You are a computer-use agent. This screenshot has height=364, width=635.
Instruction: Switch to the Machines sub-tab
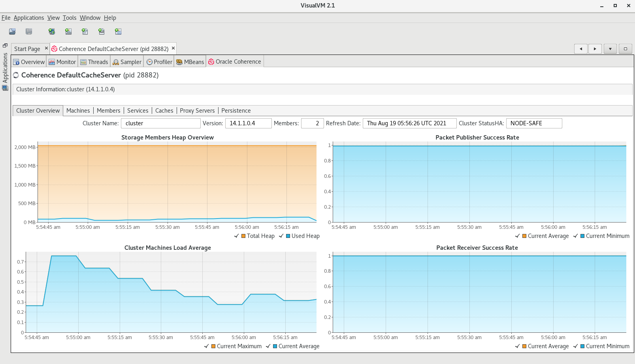[x=78, y=111]
